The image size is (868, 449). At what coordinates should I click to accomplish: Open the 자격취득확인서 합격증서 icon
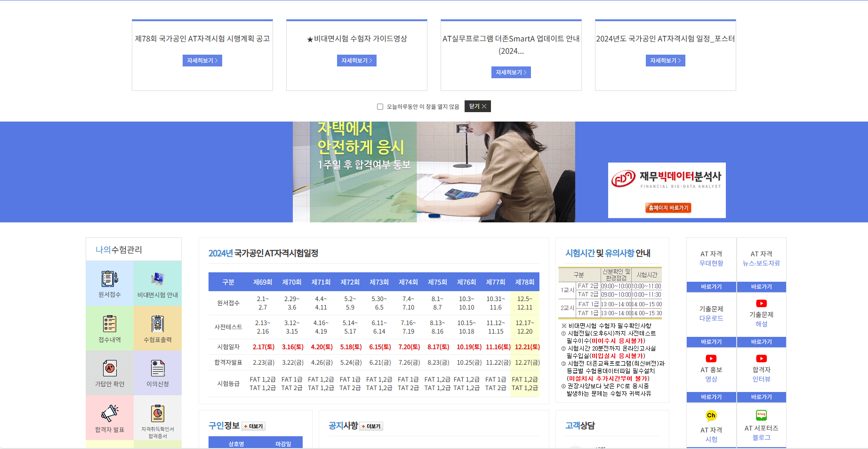(x=158, y=413)
